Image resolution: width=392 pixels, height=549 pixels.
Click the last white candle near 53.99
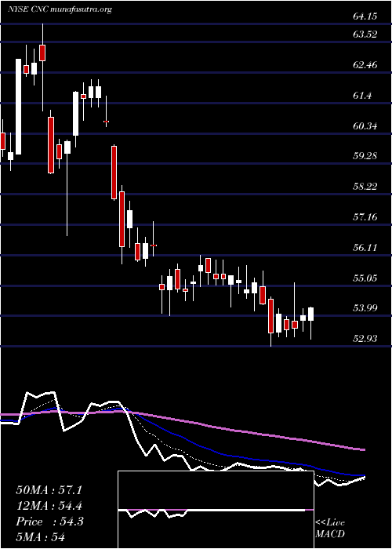pyautogui.click(x=310, y=314)
